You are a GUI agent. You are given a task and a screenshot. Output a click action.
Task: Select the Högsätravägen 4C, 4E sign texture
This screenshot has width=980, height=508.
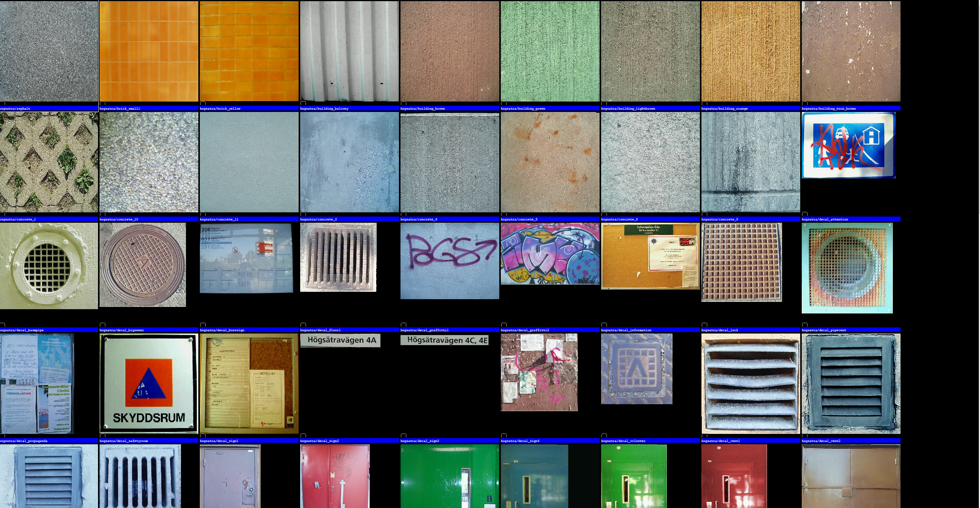(x=444, y=340)
